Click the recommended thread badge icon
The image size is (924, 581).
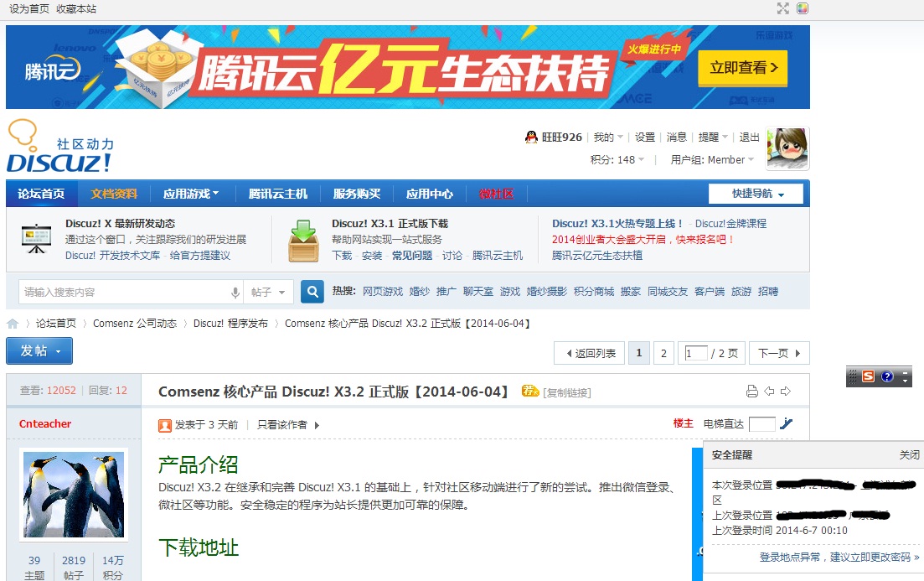pyautogui.click(x=529, y=391)
